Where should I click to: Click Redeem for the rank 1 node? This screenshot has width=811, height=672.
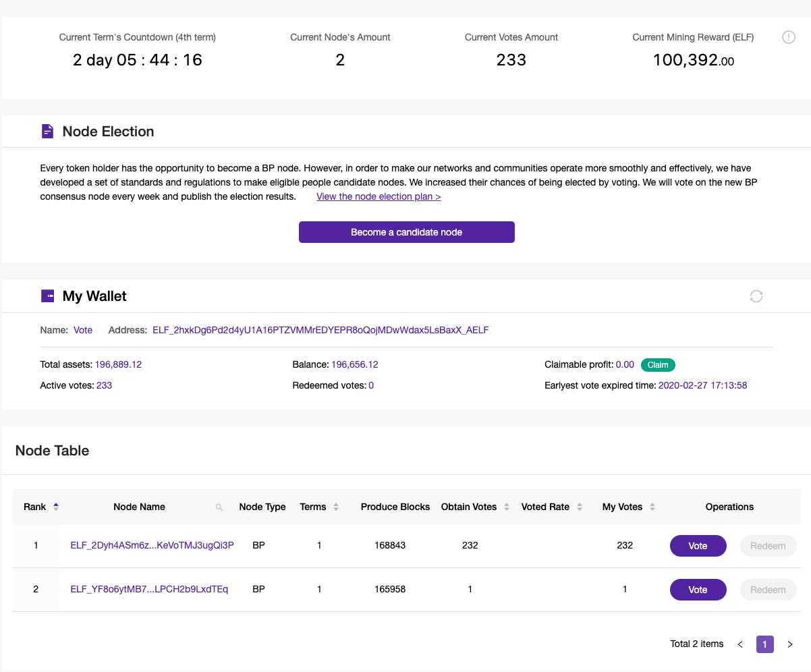point(768,546)
